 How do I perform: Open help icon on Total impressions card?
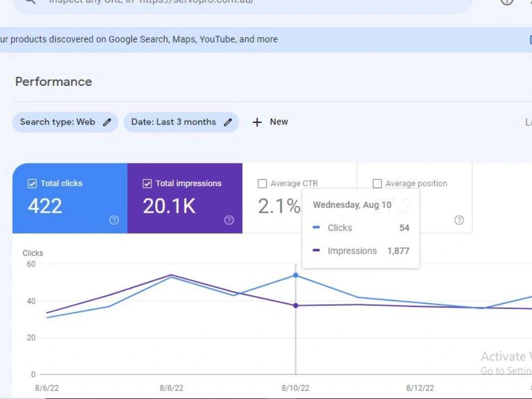pyautogui.click(x=229, y=220)
